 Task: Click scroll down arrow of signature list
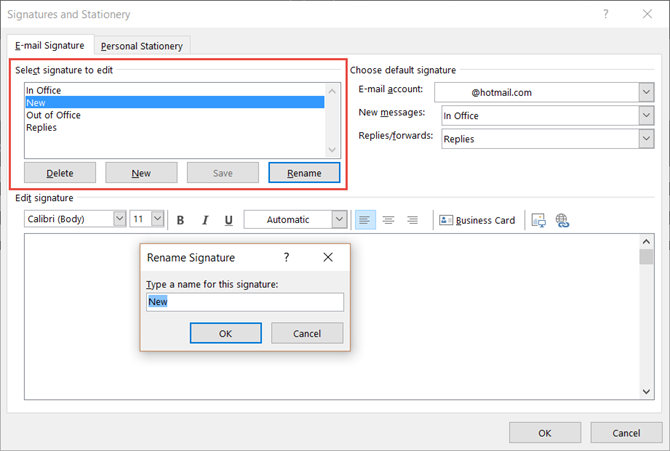point(332,150)
